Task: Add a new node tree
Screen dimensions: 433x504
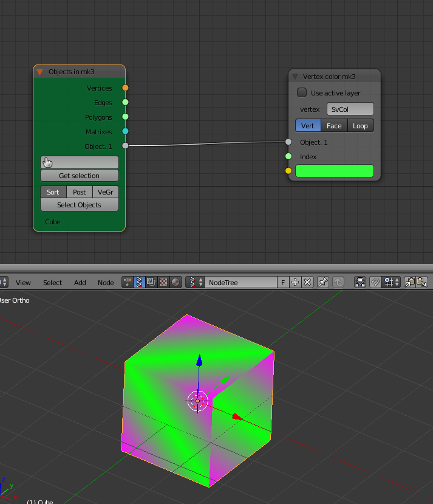Action: coord(295,282)
